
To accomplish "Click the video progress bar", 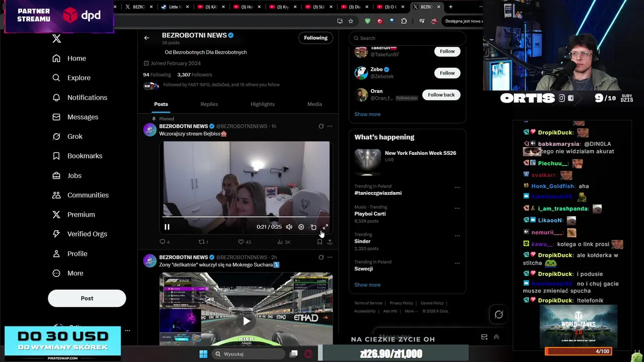I will click(246, 217).
